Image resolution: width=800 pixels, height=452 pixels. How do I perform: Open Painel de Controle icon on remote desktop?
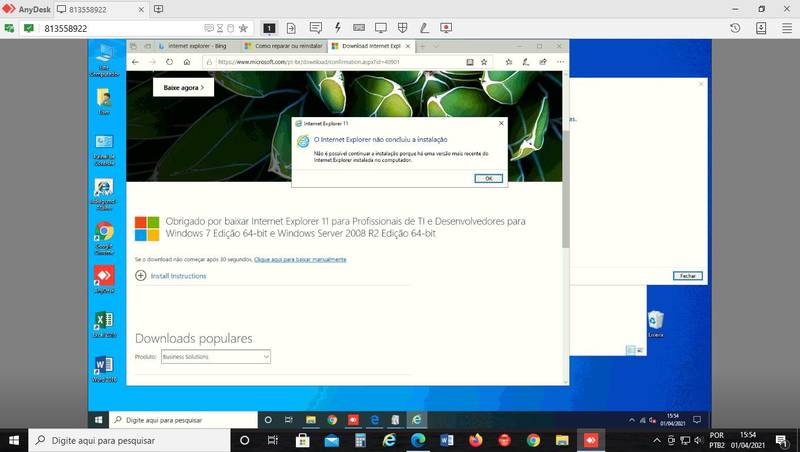click(104, 149)
